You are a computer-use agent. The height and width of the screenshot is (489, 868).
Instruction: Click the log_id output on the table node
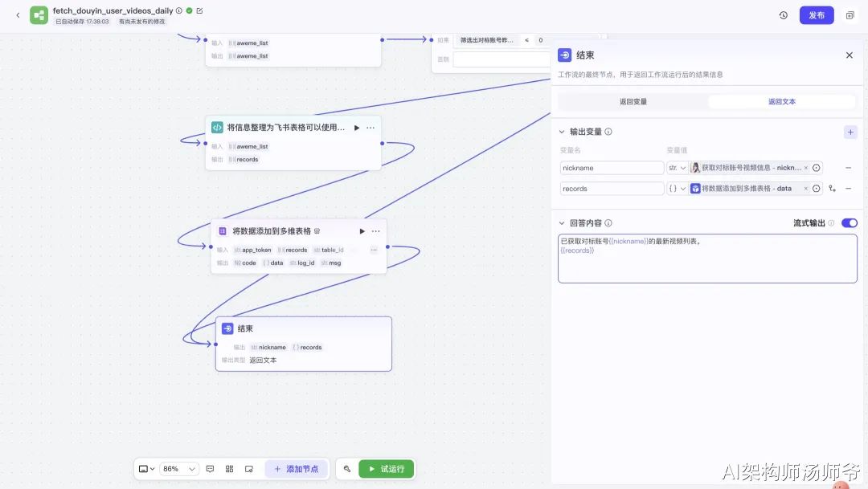pyautogui.click(x=302, y=263)
